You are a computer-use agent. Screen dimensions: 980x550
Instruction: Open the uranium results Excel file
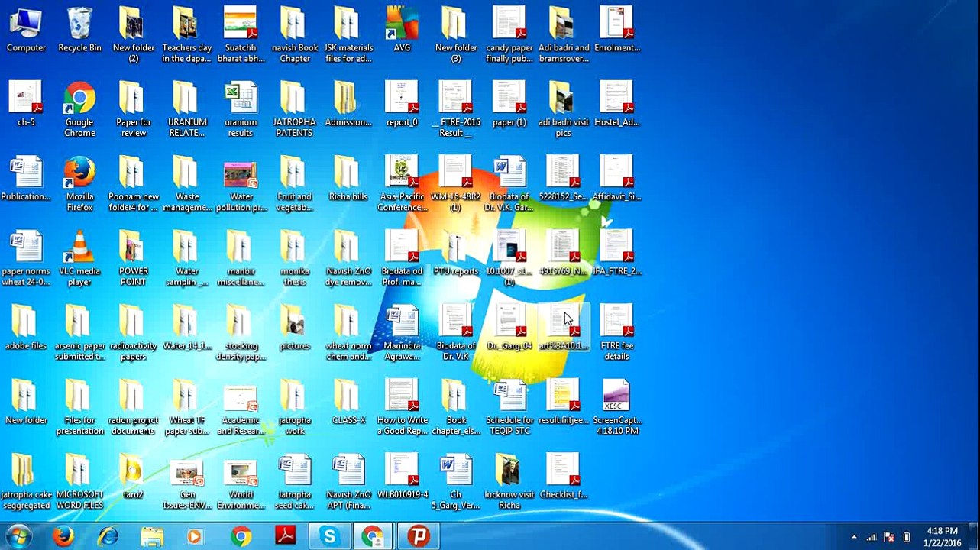[241, 110]
